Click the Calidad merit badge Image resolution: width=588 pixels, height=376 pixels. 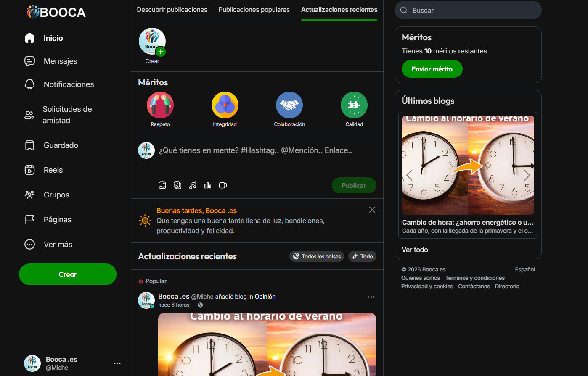[354, 105]
